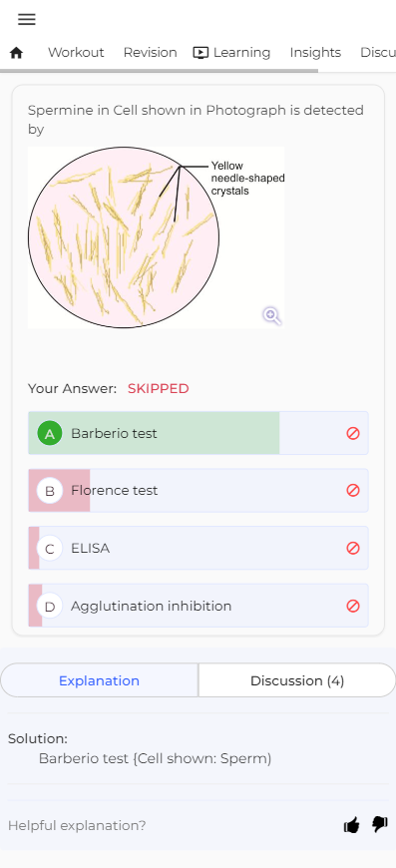Click the prohibit icon beside Agglutination inhibition
This screenshot has width=396, height=868.
pyautogui.click(x=353, y=607)
